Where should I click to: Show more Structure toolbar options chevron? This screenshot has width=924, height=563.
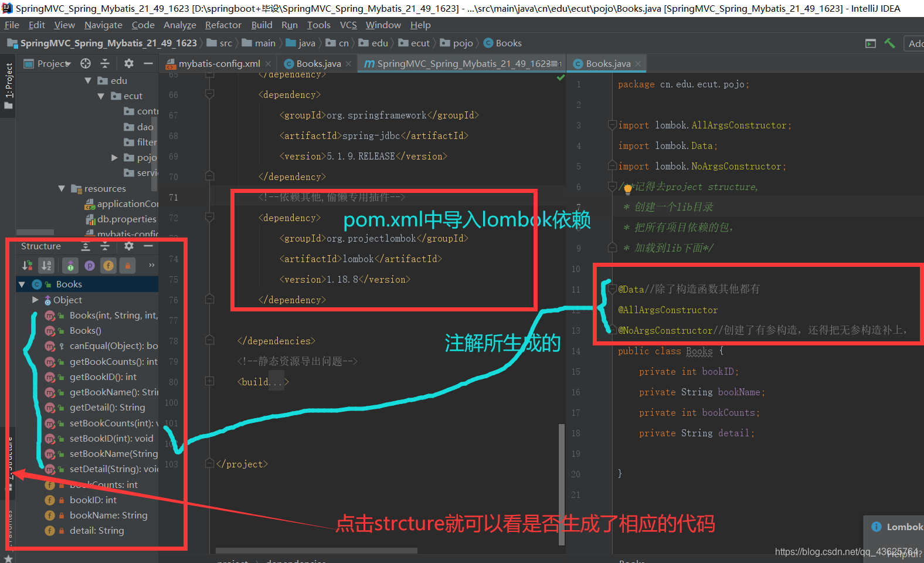151,265
